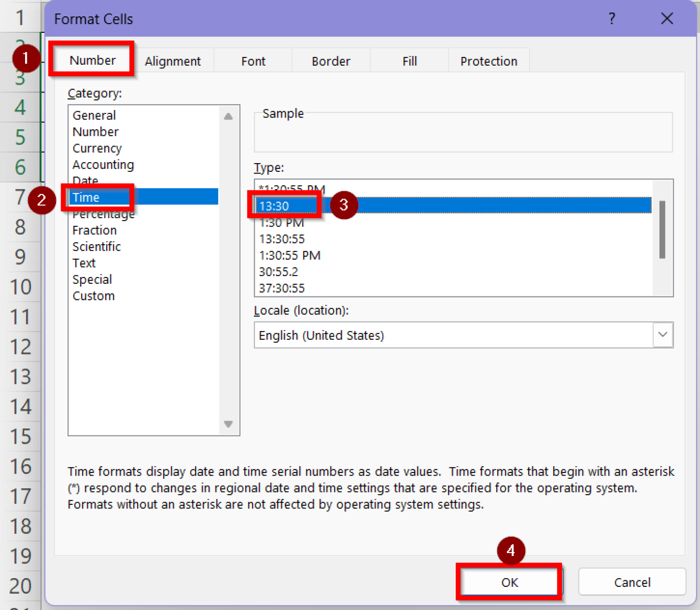Screen dimensions: 700x610
Task: Choose the Custom category
Action: [x=93, y=296]
